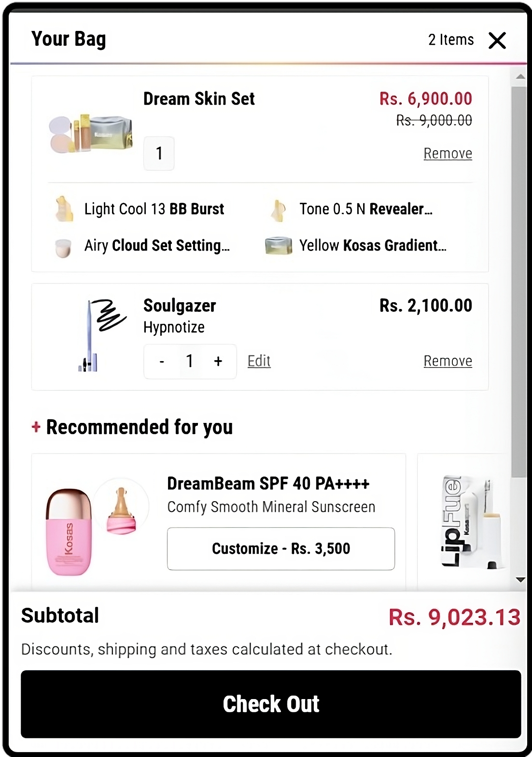Click the red plus beside Recommended for you
The height and width of the screenshot is (757, 532).
point(36,427)
